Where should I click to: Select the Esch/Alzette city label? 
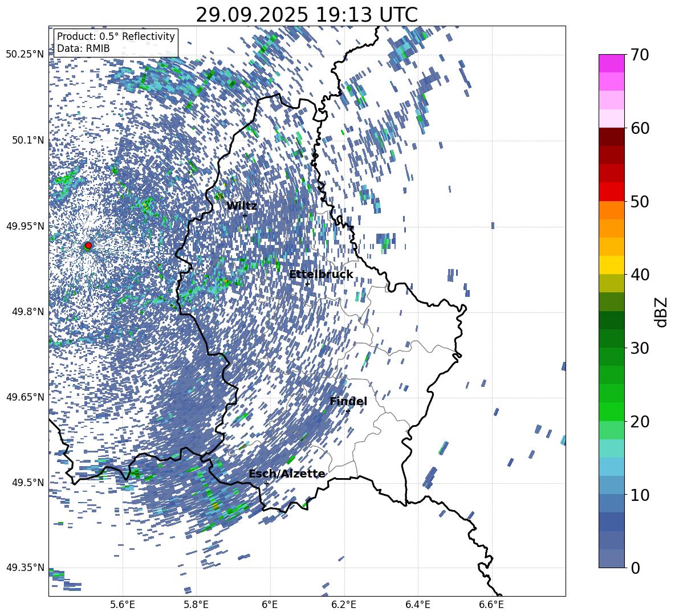[287, 474]
